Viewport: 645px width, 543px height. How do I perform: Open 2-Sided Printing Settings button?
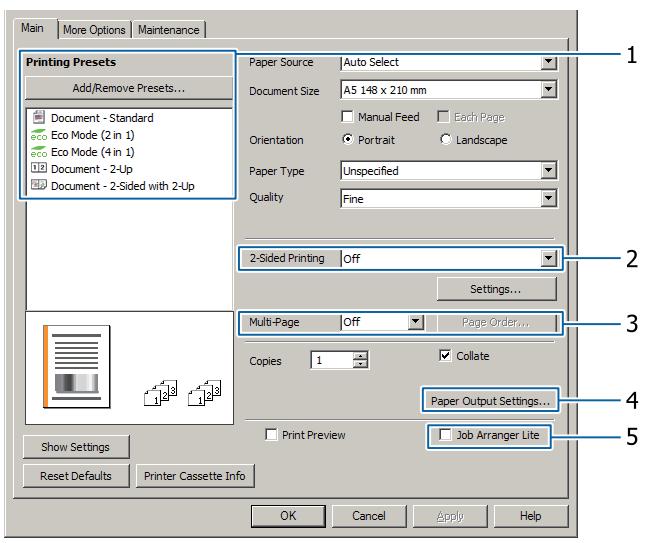496,289
